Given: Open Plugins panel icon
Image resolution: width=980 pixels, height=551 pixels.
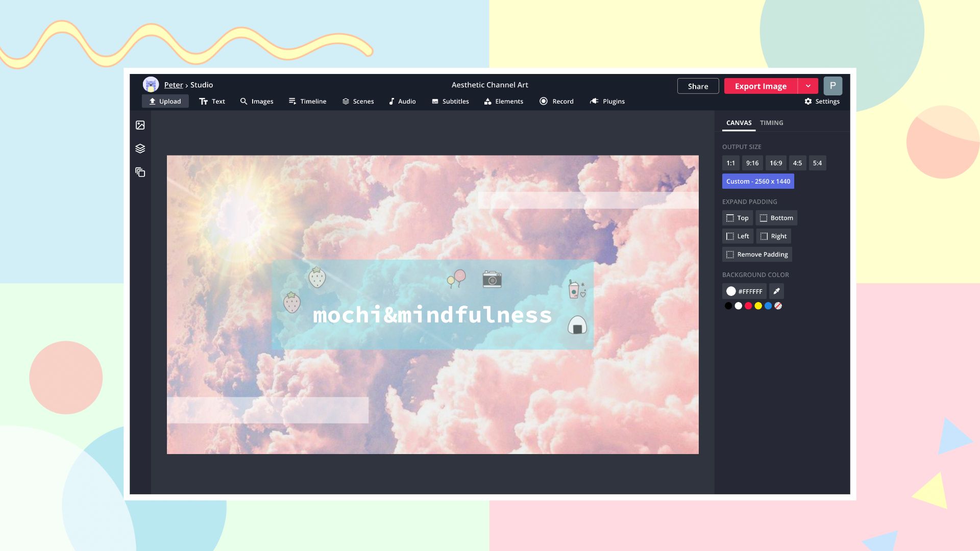Looking at the screenshot, I should coord(594,101).
